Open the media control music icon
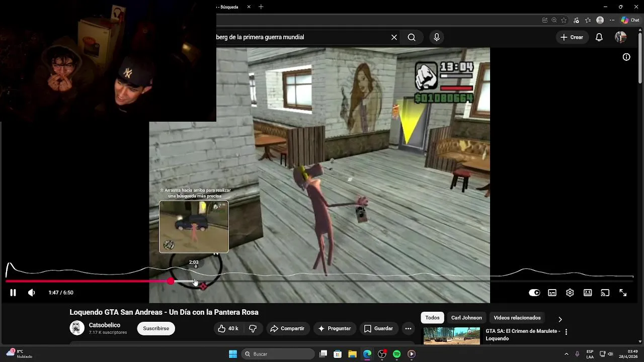 (576, 20)
